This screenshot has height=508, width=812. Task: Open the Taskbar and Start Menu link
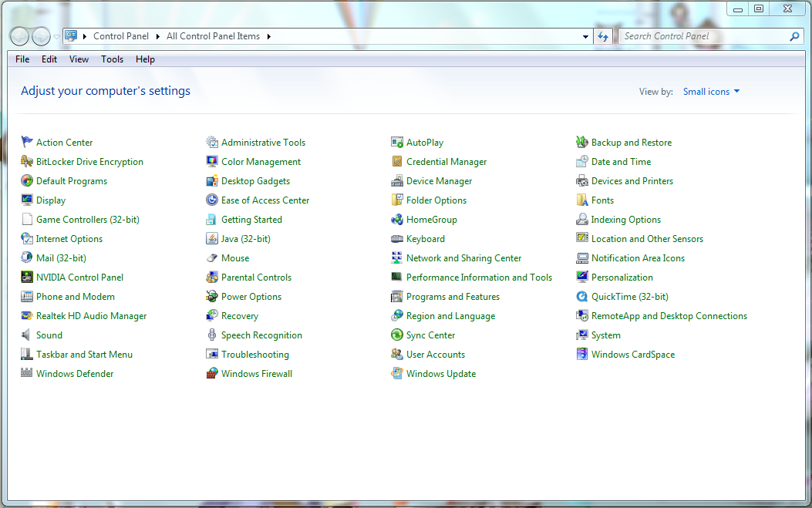coord(84,354)
